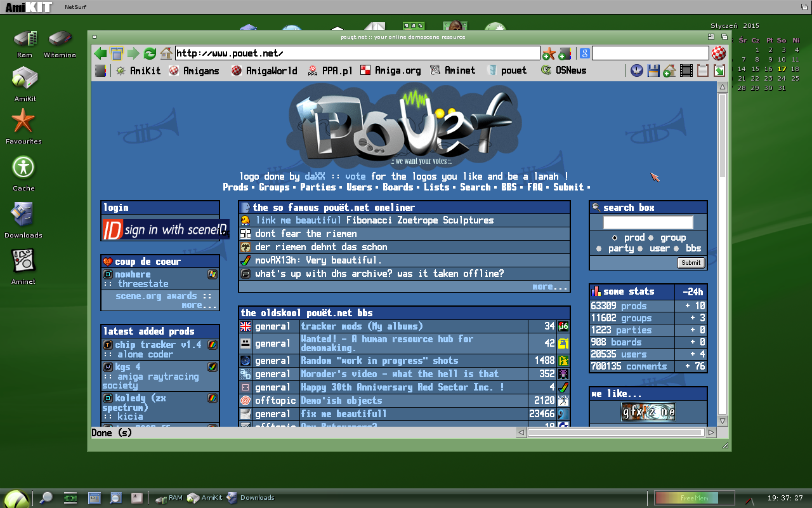Click the clipboard icon in the toolbar
This screenshot has height=508, width=812.
point(703,70)
